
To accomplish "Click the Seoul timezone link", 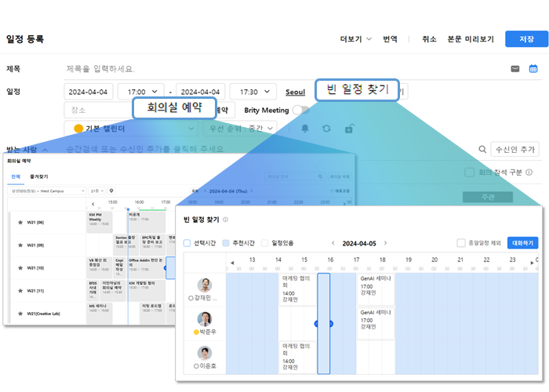I will point(295,92).
